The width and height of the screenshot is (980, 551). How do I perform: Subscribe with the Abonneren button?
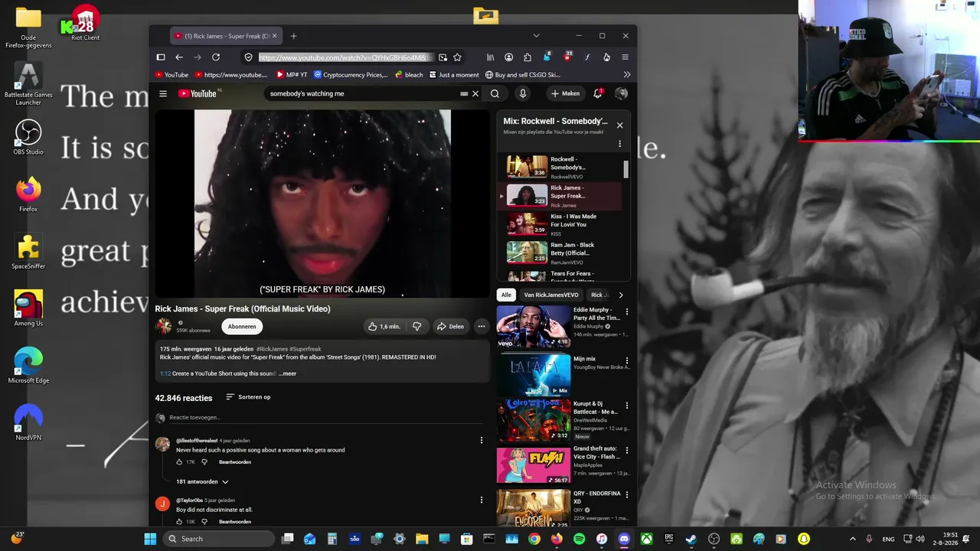[242, 326]
